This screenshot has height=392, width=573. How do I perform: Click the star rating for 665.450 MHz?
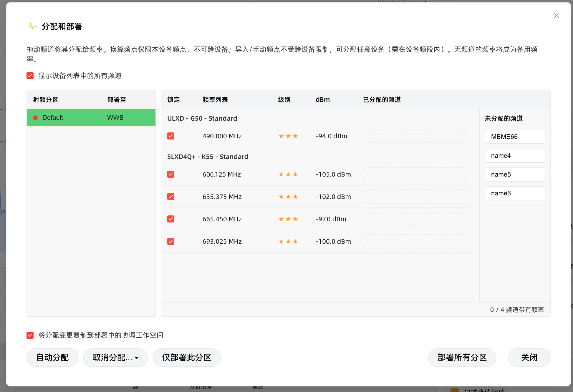tap(288, 219)
